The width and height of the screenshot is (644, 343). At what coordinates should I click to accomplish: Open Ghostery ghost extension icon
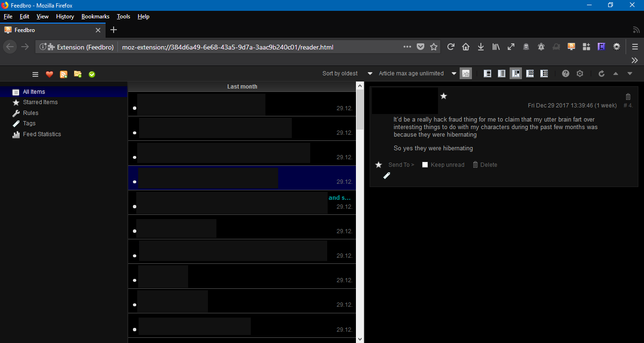pyautogui.click(x=526, y=47)
